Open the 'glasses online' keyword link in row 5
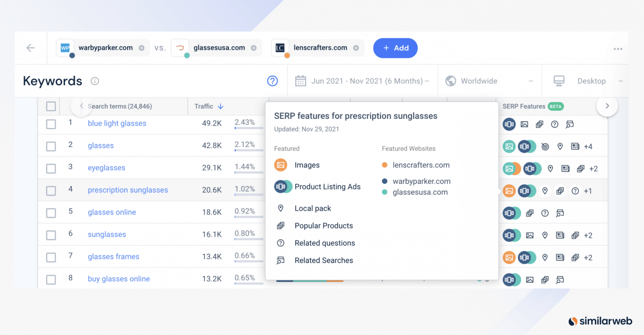 point(112,212)
